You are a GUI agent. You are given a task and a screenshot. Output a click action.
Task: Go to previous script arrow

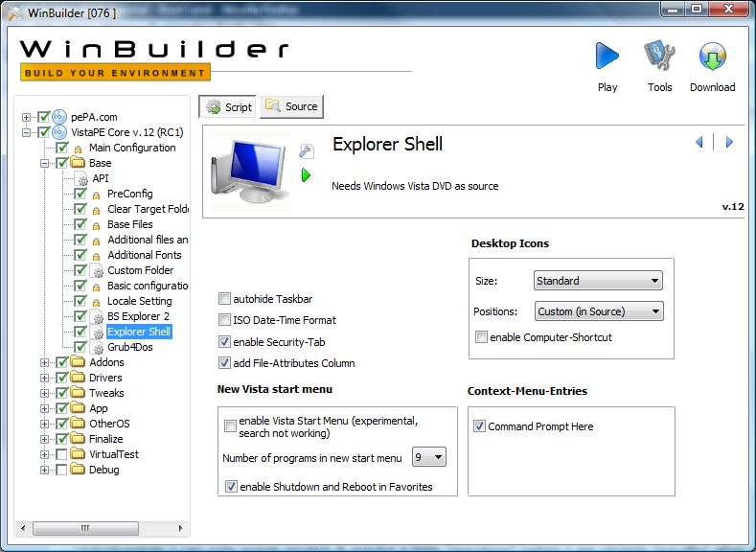click(699, 142)
